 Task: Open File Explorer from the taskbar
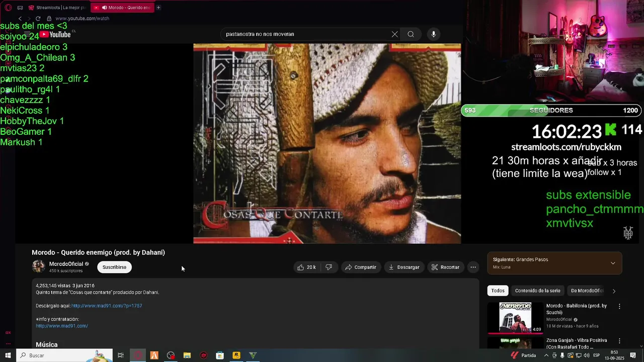pos(187,355)
